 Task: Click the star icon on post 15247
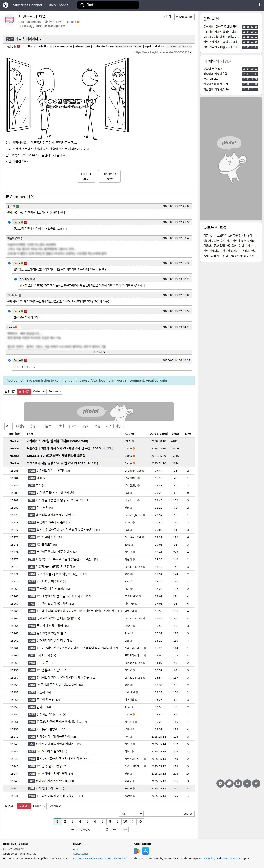[39, 751]
